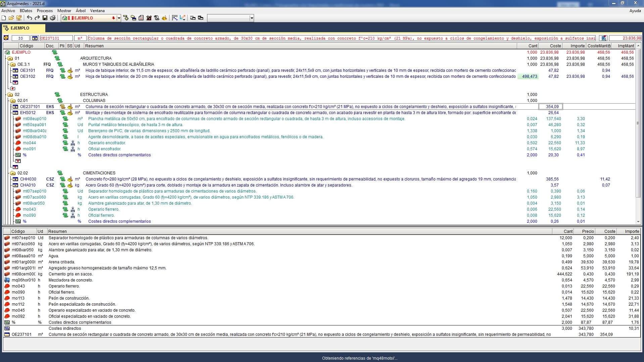Click the second window arrangement icon
This screenshot has height=362, width=644.
tap(201, 18)
